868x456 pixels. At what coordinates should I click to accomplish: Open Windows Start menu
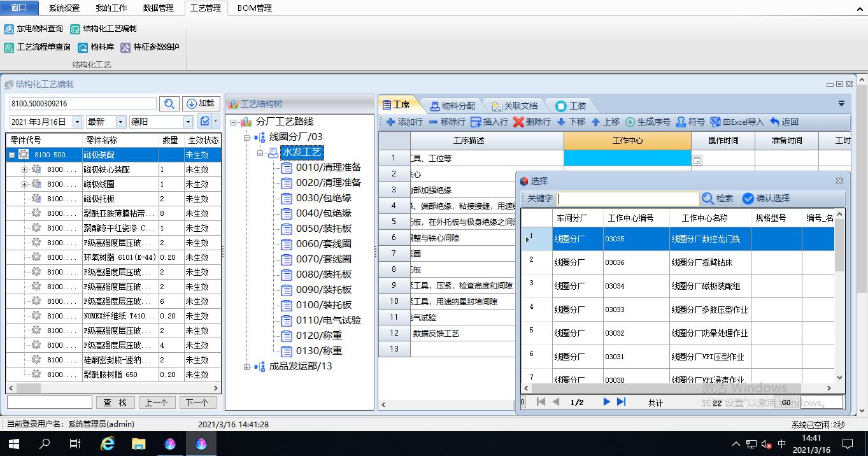pyautogui.click(x=14, y=443)
